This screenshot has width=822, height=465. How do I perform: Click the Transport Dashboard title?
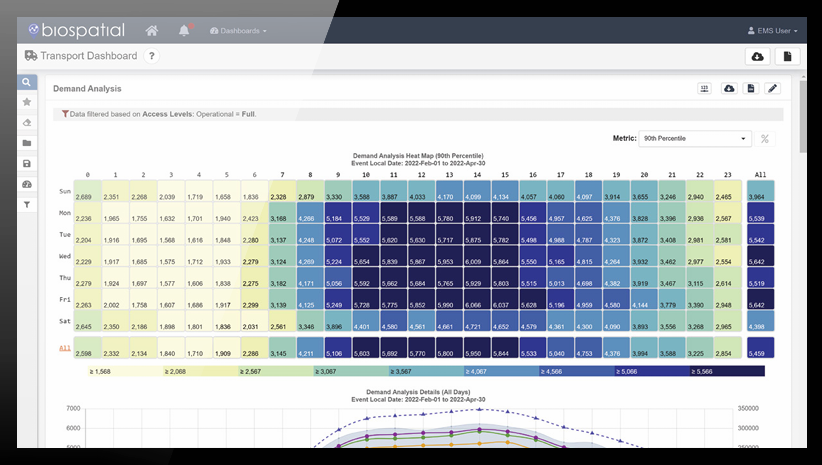click(88, 56)
